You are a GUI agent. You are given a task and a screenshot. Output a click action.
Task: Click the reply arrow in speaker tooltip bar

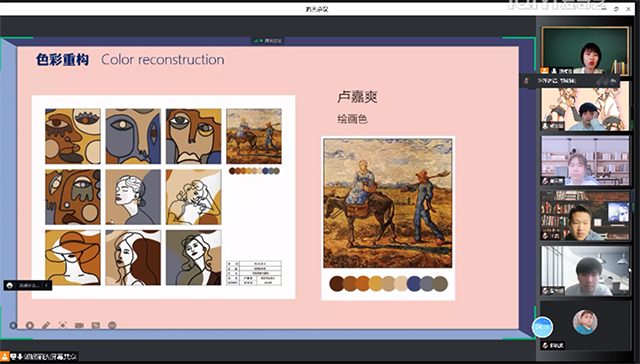tap(613, 81)
